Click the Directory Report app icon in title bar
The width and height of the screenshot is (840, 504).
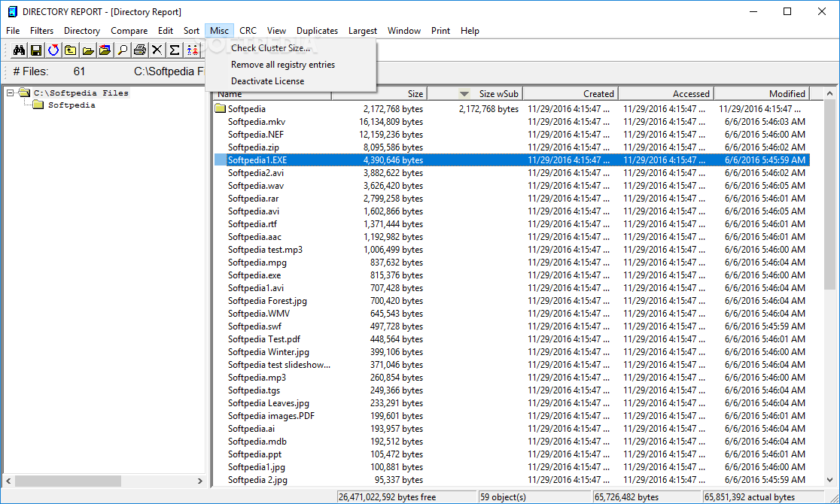pos(12,11)
